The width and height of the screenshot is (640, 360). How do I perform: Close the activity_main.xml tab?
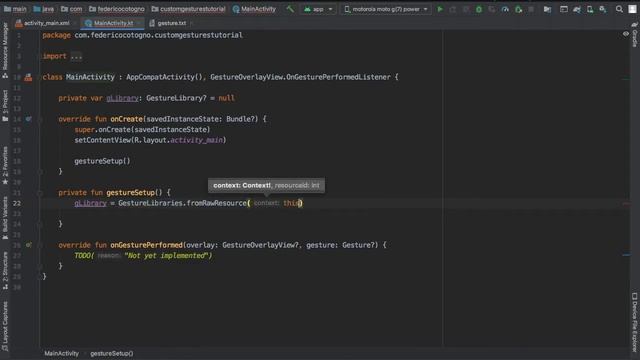click(x=76, y=23)
